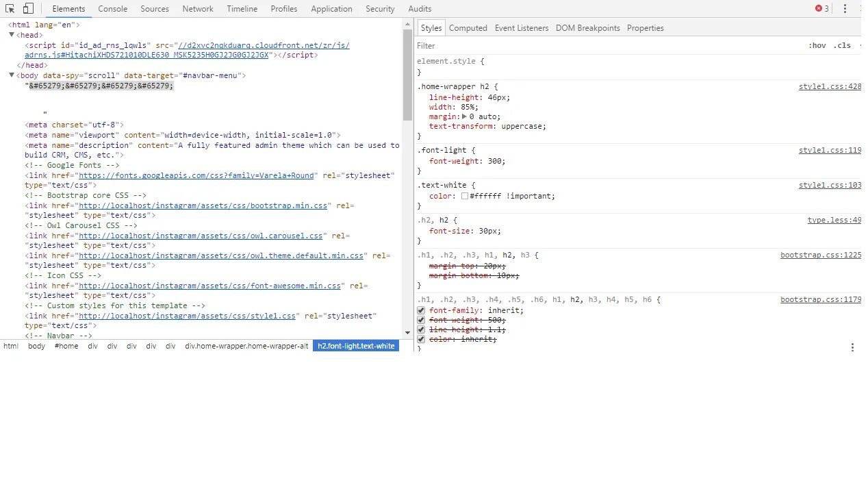Go to the Profiles tab
868x489 pixels.
(284, 9)
